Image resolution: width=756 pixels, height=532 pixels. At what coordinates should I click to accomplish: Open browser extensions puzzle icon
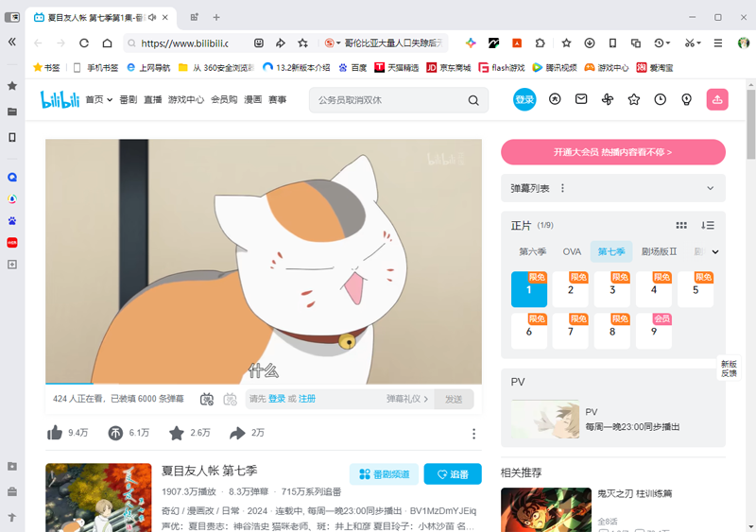[540, 43]
